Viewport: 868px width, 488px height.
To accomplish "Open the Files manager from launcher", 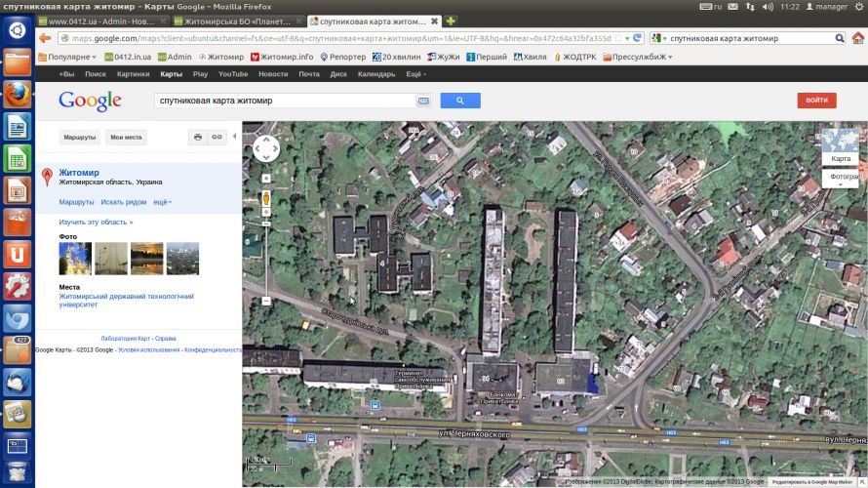I will [x=18, y=62].
